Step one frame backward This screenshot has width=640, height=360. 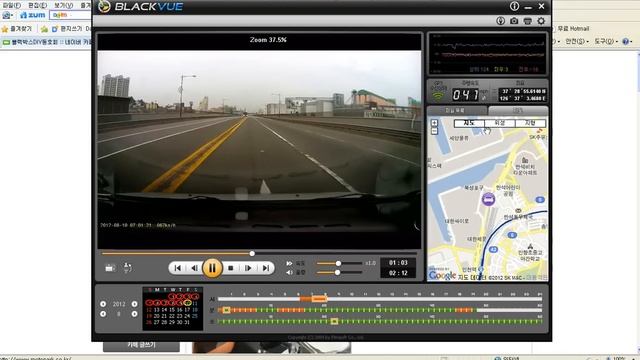point(195,268)
